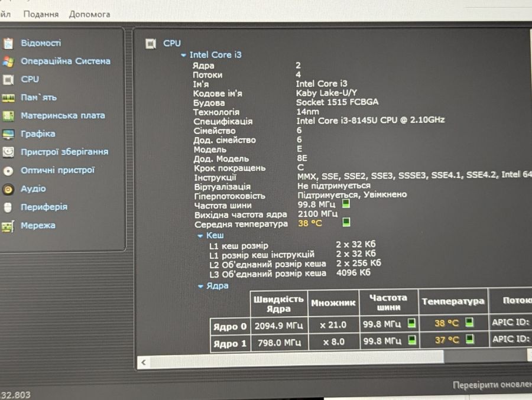Click the Материнська плата board icon

tap(8, 116)
